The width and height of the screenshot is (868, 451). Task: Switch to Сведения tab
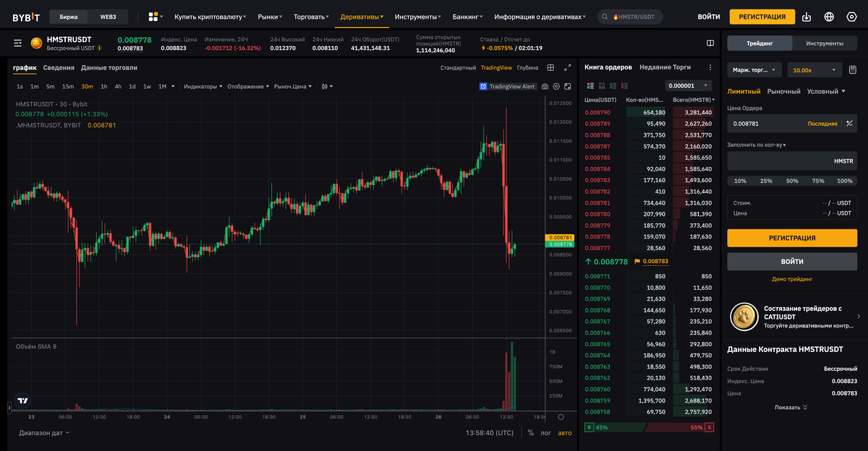[59, 67]
